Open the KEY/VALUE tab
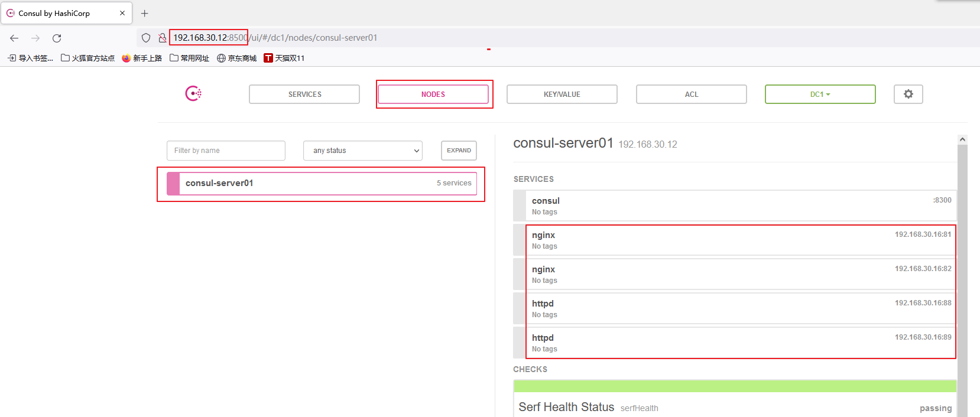Viewport: 980px width, 417px height. (x=562, y=94)
